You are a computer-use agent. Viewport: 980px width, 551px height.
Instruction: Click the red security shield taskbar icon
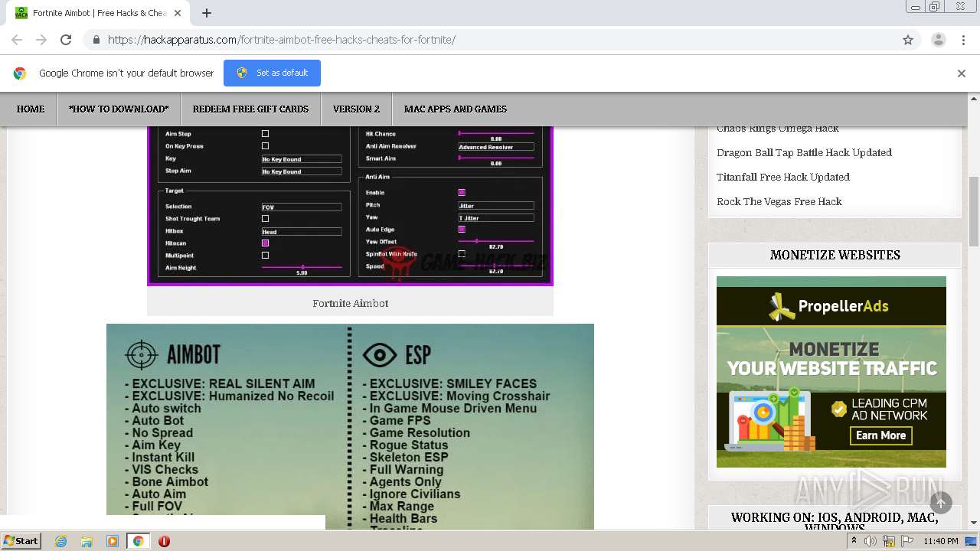point(164,541)
